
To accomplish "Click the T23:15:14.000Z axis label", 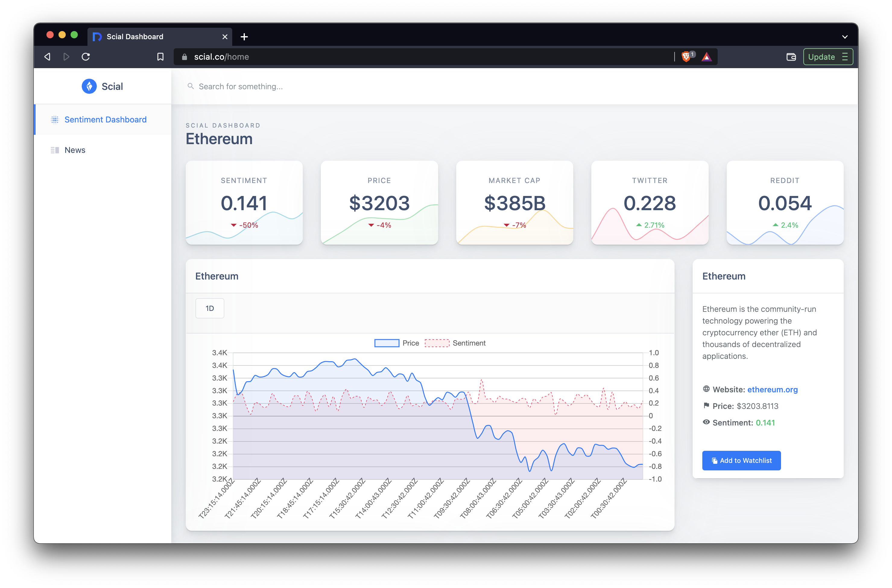I will pos(216,498).
